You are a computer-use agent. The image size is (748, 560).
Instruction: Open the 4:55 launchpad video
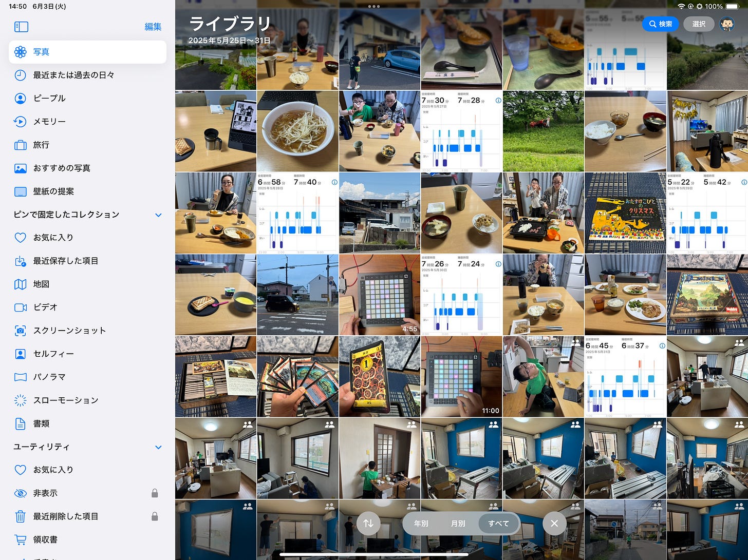coord(380,295)
